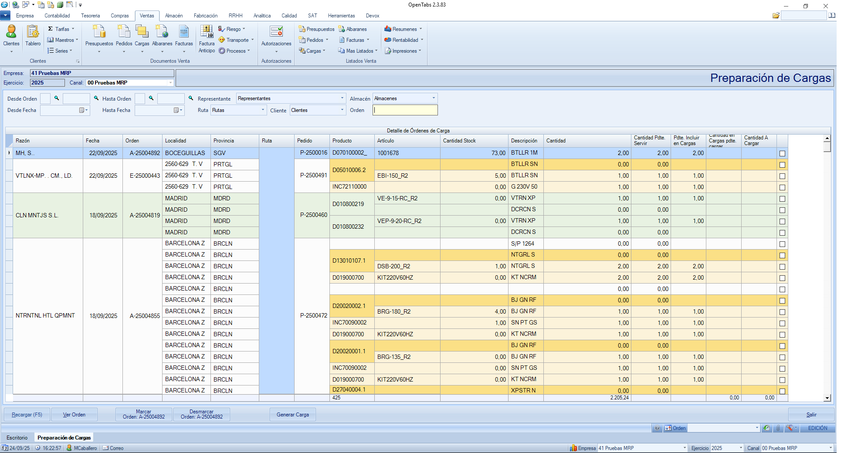Open the Factura Anticipo tool
Screen dimensions: 868x453
point(207,38)
